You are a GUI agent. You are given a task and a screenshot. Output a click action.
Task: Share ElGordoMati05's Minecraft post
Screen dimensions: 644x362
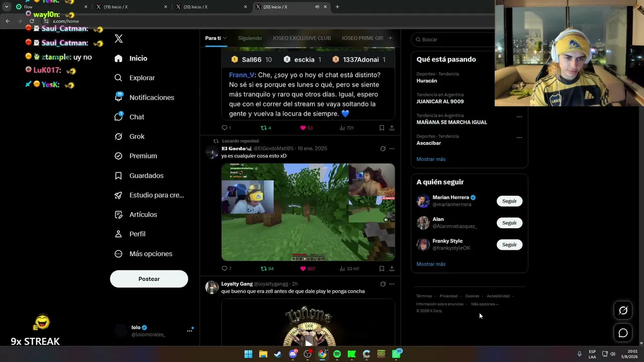point(392,268)
